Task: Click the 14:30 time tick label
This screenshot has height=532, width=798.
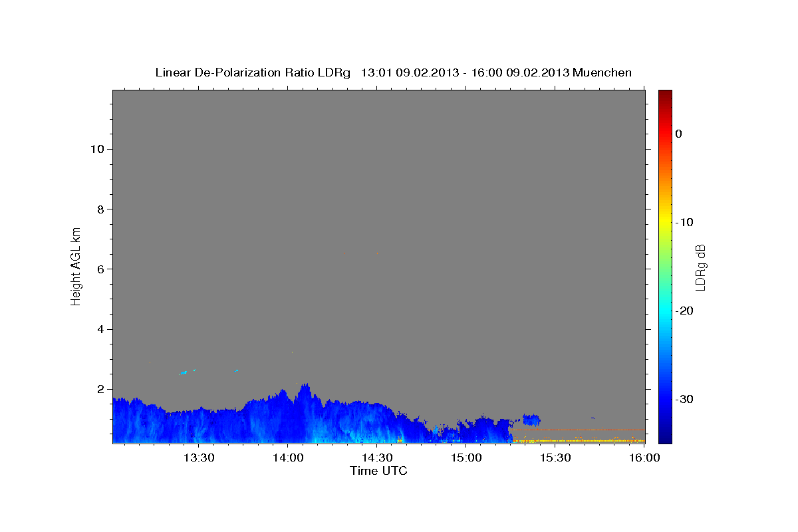Action: [377, 458]
